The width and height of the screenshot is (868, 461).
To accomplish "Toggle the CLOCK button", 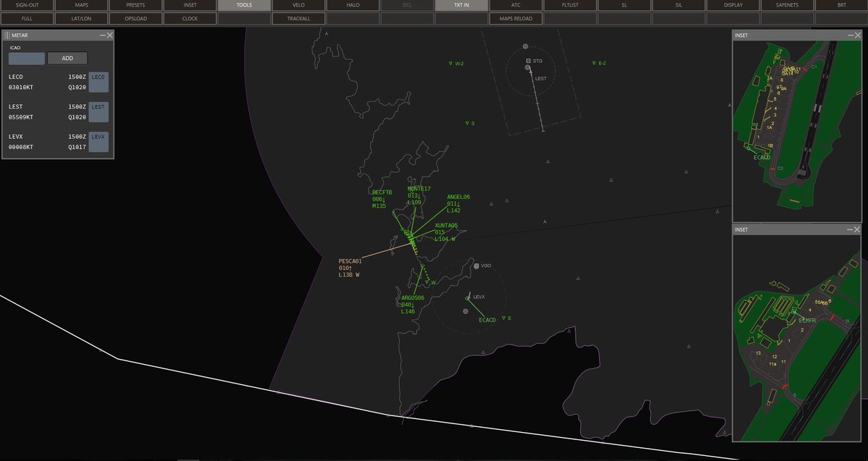I will 190,18.
